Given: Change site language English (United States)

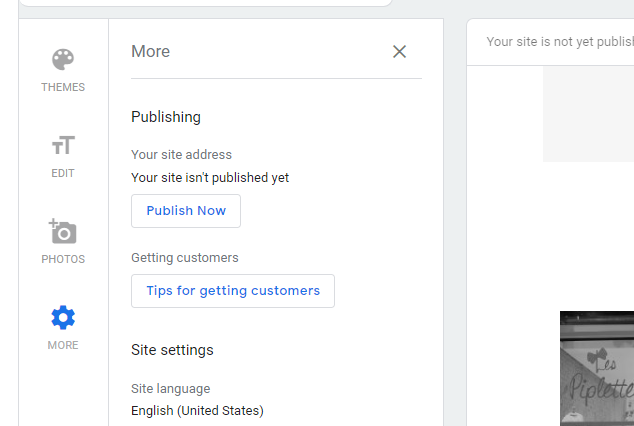Looking at the screenshot, I should (197, 410).
